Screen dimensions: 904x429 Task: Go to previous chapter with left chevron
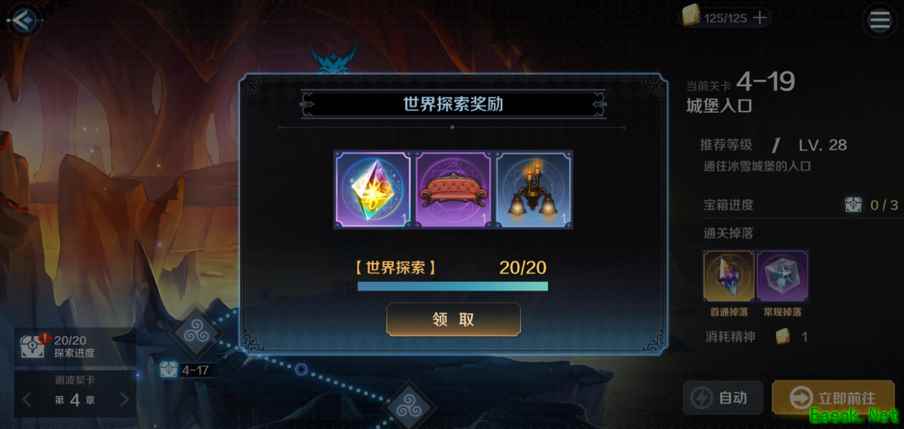click(27, 400)
